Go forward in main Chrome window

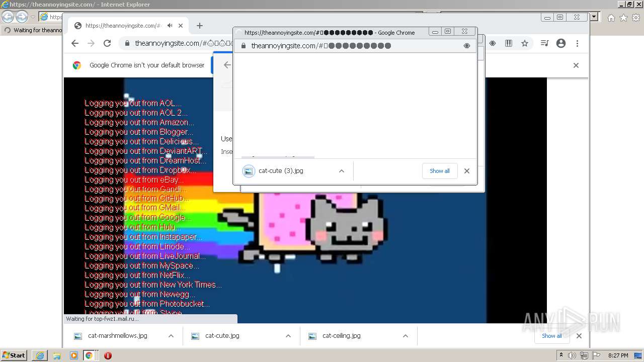(91, 43)
